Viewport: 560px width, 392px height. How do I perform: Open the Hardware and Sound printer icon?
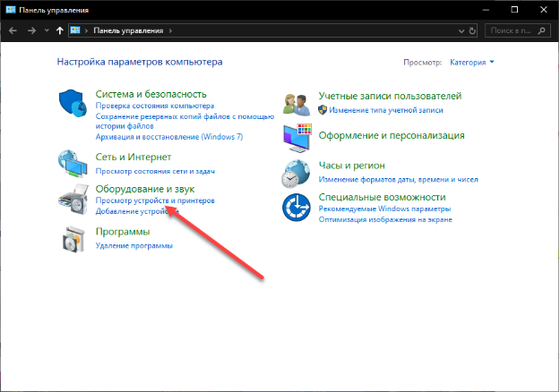[x=73, y=199]
